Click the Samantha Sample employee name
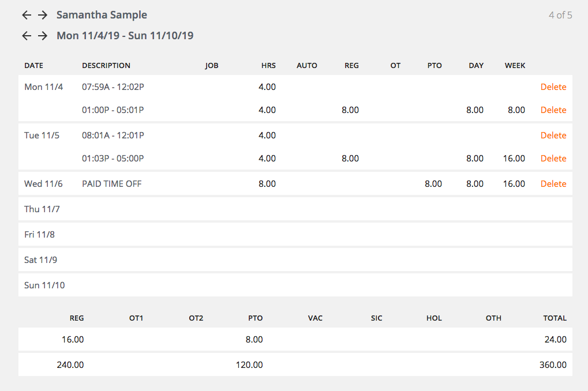The width and height of the screenshot is (588, 391). [102, 15]
